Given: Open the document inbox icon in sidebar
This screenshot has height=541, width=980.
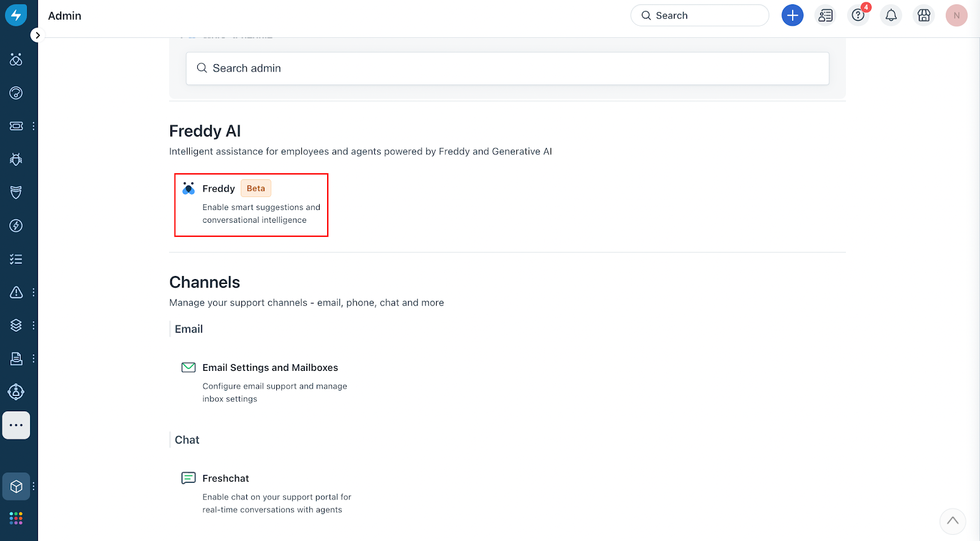Looking at the screenshot, I should coord(16,359).
